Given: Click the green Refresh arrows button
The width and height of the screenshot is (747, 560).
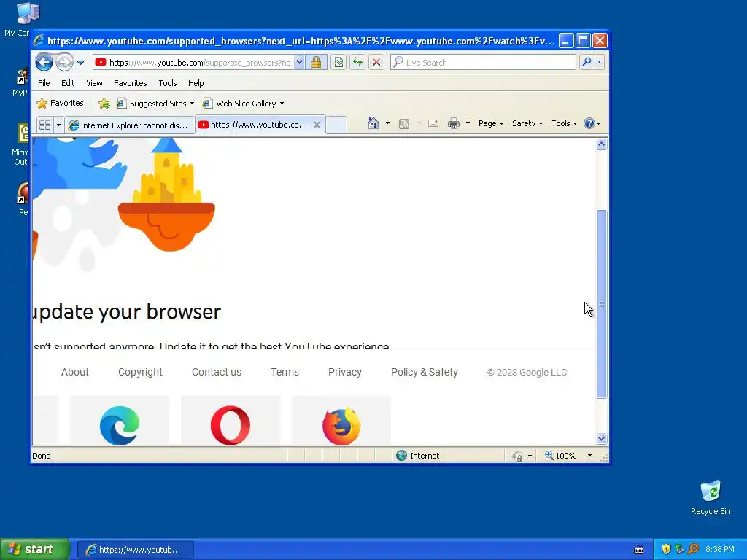Looking at the screenshot, I should pyautogui.click(x=357, y=63).
